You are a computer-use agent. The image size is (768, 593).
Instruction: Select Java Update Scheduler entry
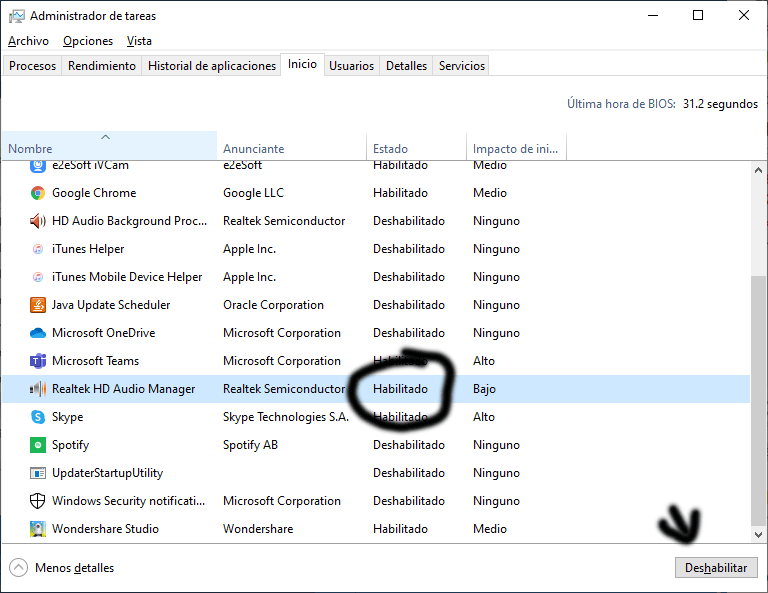click(111, 305)
